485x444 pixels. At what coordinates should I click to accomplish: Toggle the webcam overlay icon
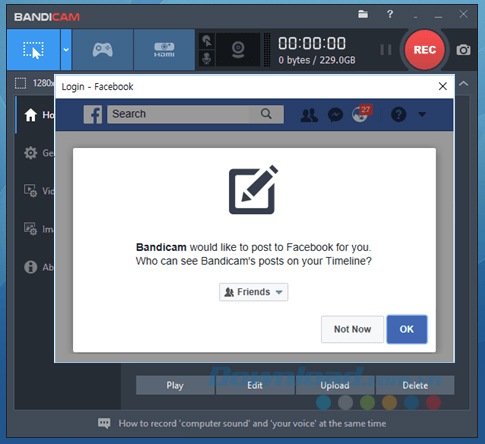[x=238, y=50]
